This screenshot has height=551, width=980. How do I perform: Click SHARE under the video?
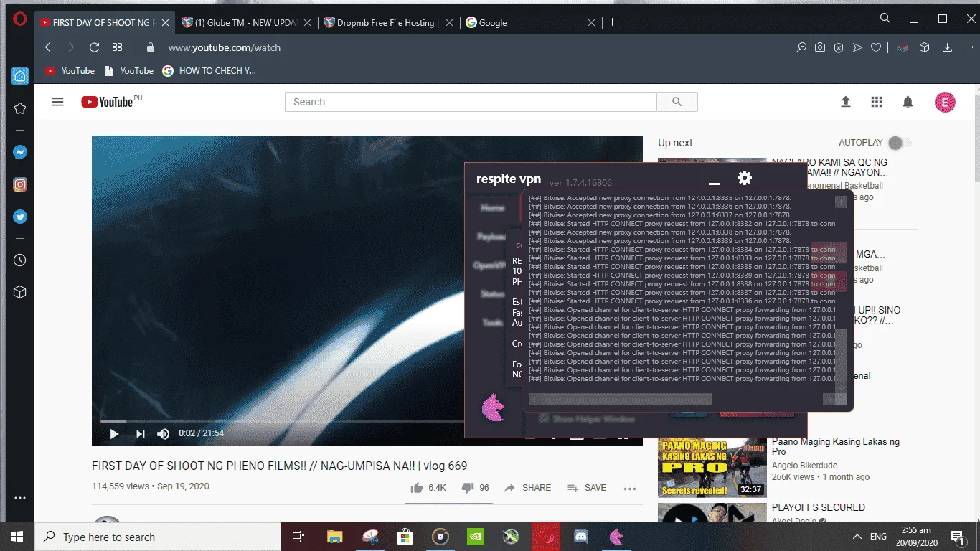point(528,488)
